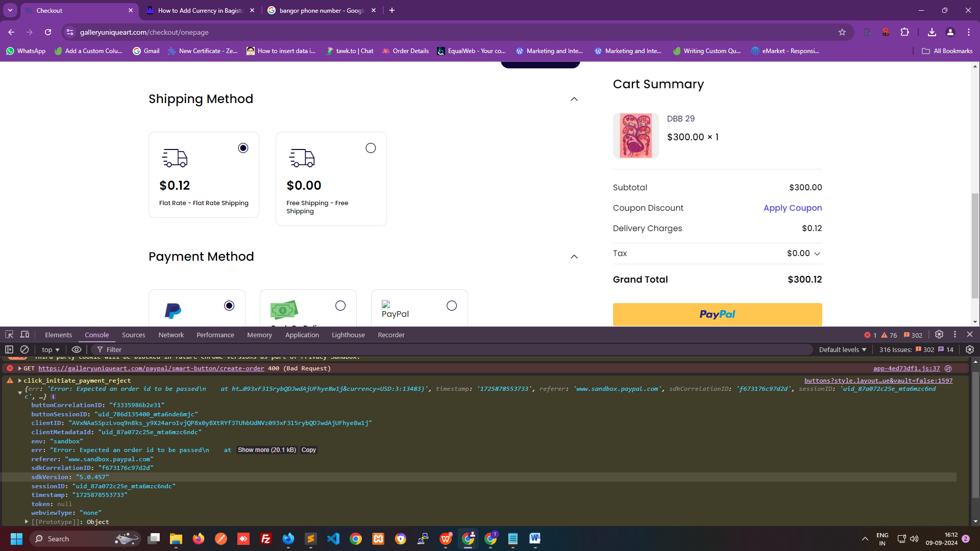
Task: Open Chrome downloads icon
Action: [932, 32]
